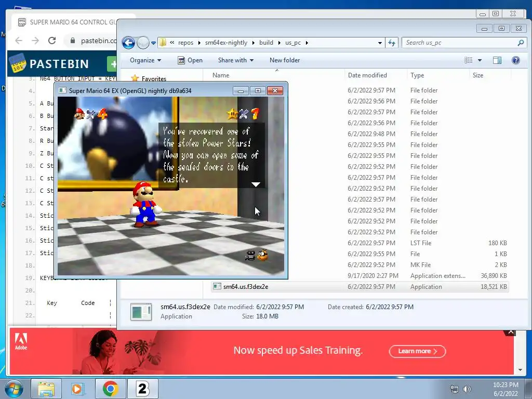Toggle the preview pane

[x=497, y=60]
